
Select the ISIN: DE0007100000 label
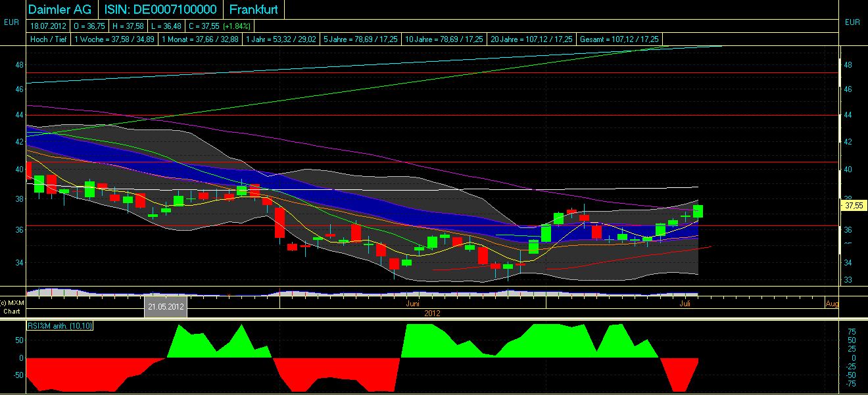161,10
